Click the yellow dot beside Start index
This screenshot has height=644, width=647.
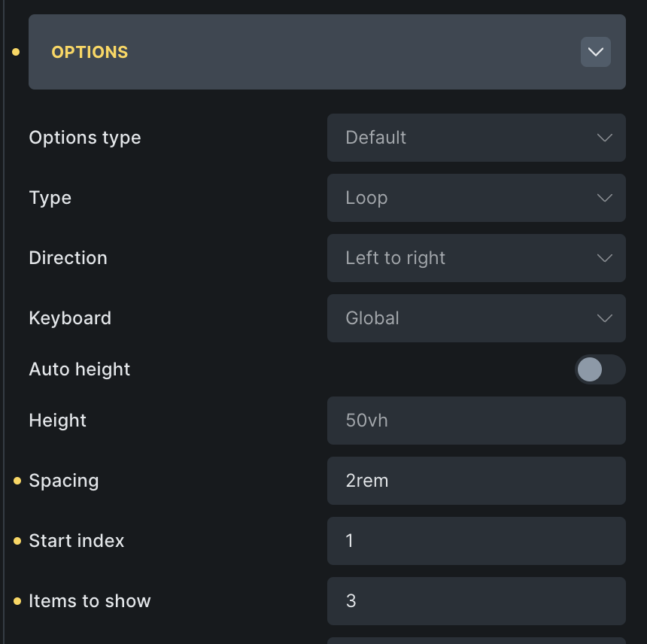17,541
